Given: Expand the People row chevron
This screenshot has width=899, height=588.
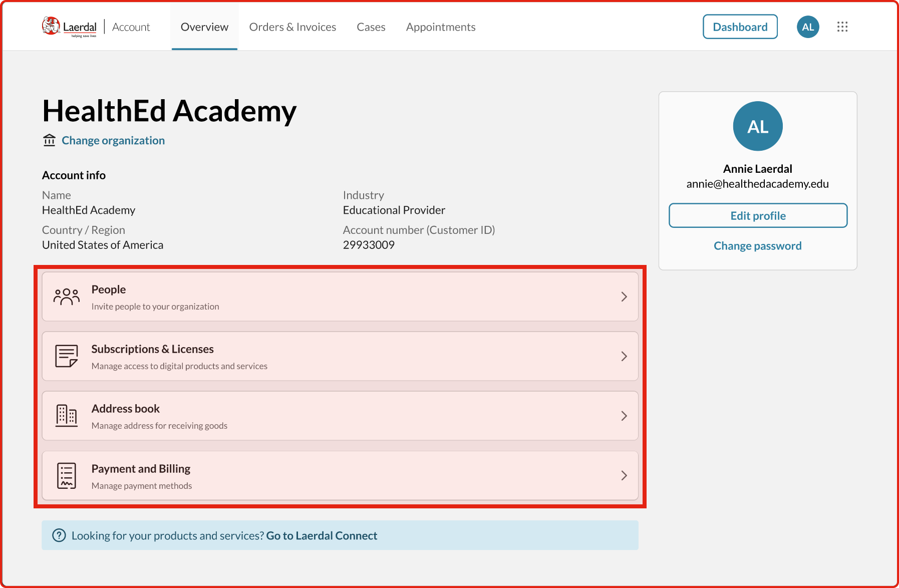Looking at the screenshot, I should click(x=624, y=297).
